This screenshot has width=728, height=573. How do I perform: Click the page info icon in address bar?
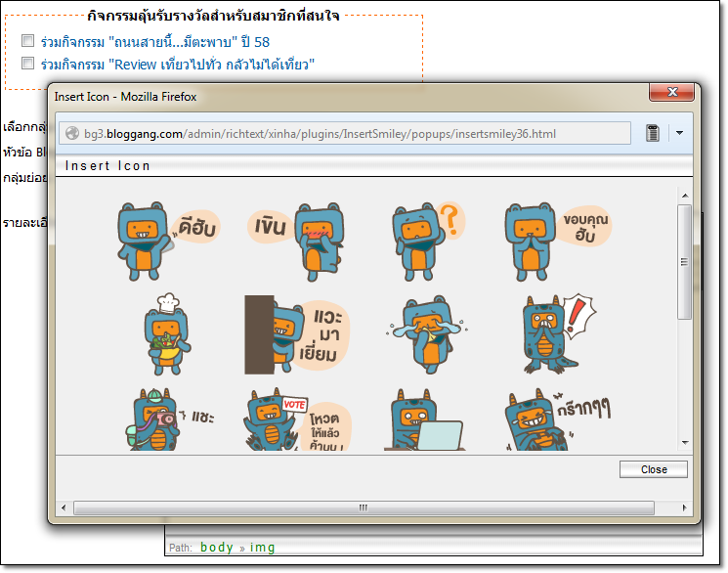click(x=653, y=133)
